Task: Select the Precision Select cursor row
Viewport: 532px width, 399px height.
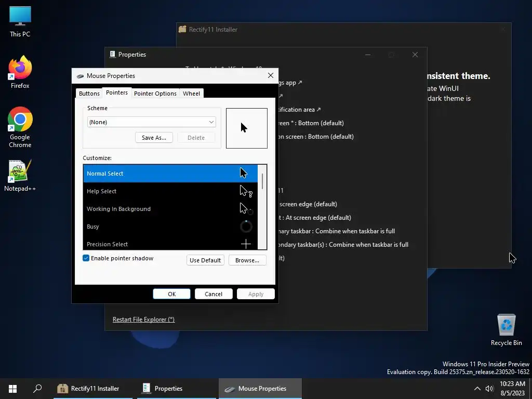Action: point(170,243)
